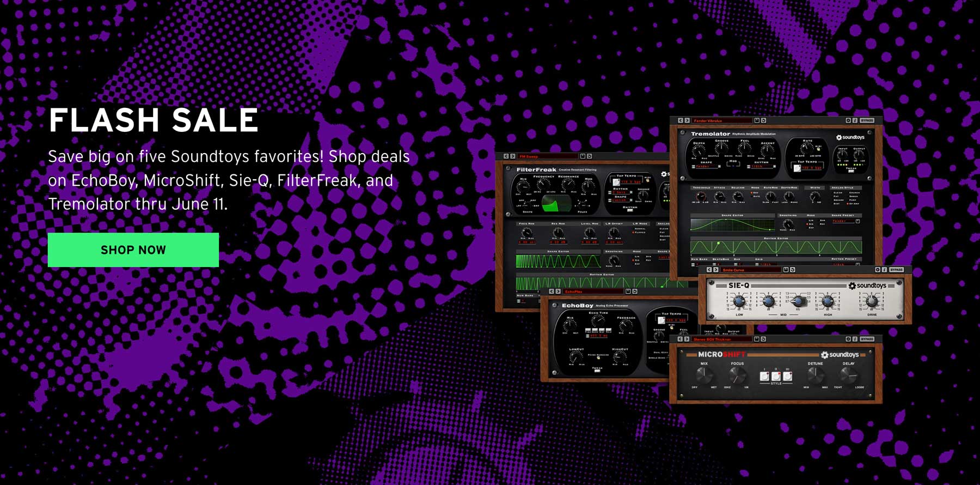This screenshot has width=980, height=485.
Task: Click the FilterFreak Shape Editor waveform
Action: point(559,261)
